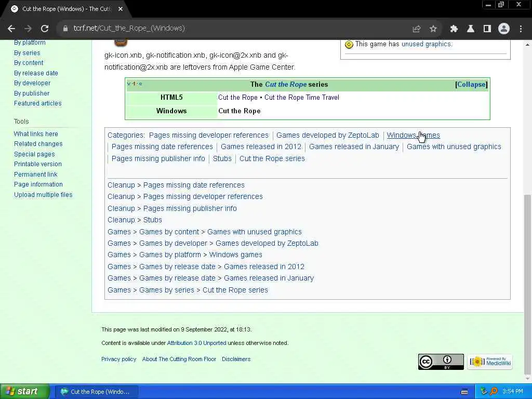
Task: Click the keyboard icon in taskbar
Action: (x=464, y=392)
